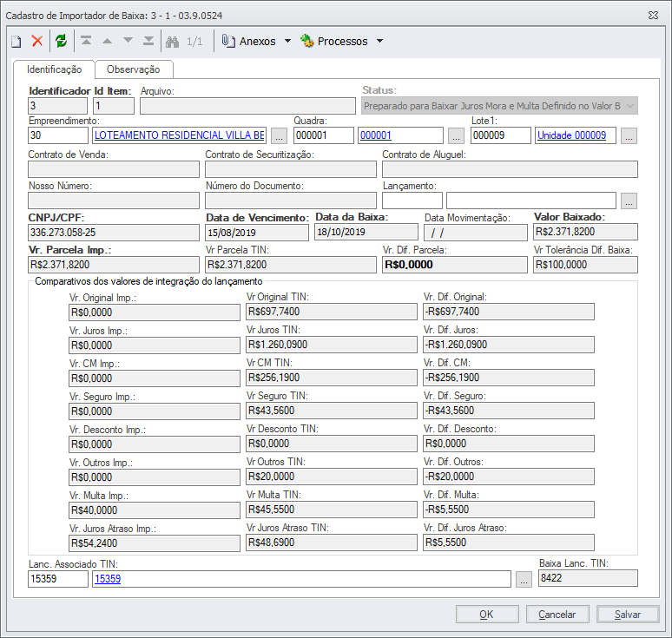Expand the Processos dropdown arrow
This screenshot has width=672, height=638.
coord(379,41)
